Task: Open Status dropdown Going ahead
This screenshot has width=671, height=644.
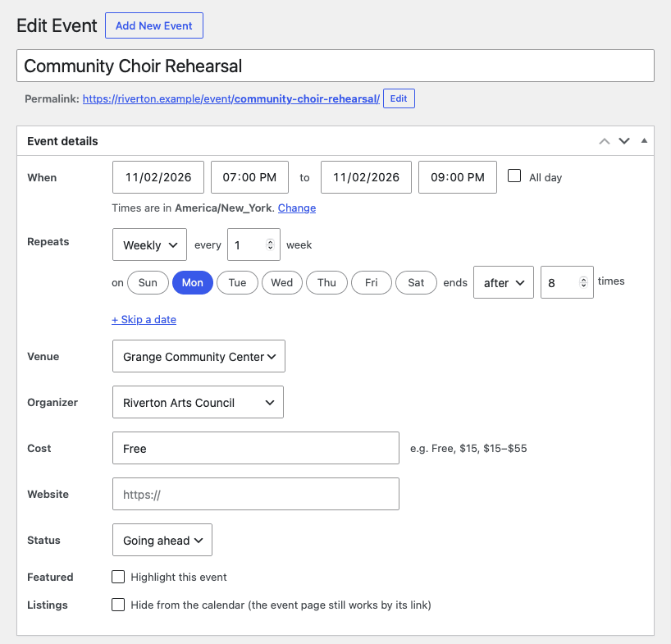Action: tap(162, 540)
